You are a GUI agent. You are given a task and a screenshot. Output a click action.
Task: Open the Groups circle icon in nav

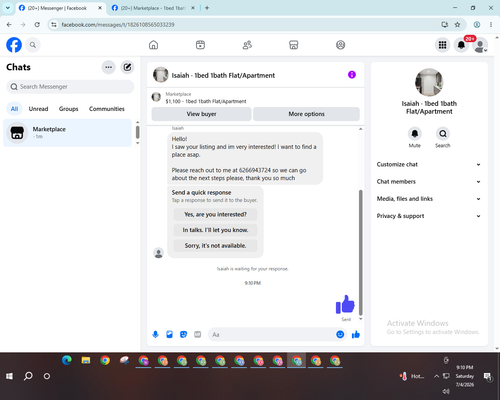coord(340,45)
